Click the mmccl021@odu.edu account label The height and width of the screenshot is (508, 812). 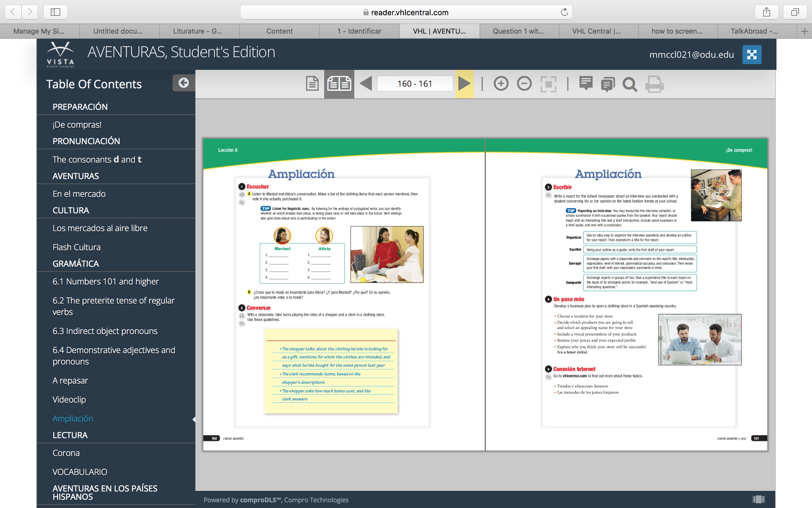coord(691,54)
